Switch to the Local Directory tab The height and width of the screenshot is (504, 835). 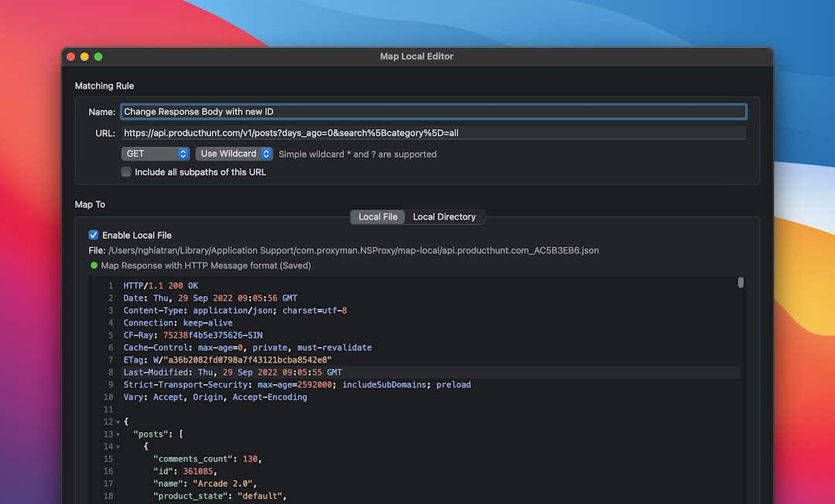pyautogui.click(x=445, y=217)
